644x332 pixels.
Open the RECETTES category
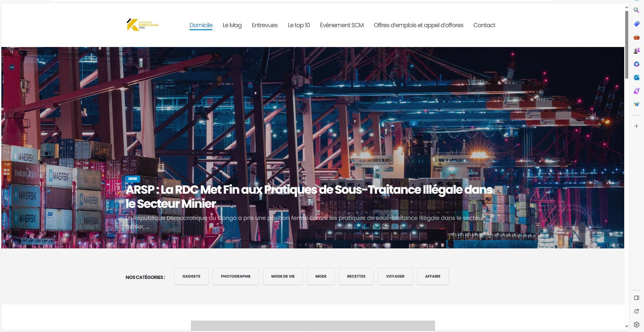pos(356,276)
